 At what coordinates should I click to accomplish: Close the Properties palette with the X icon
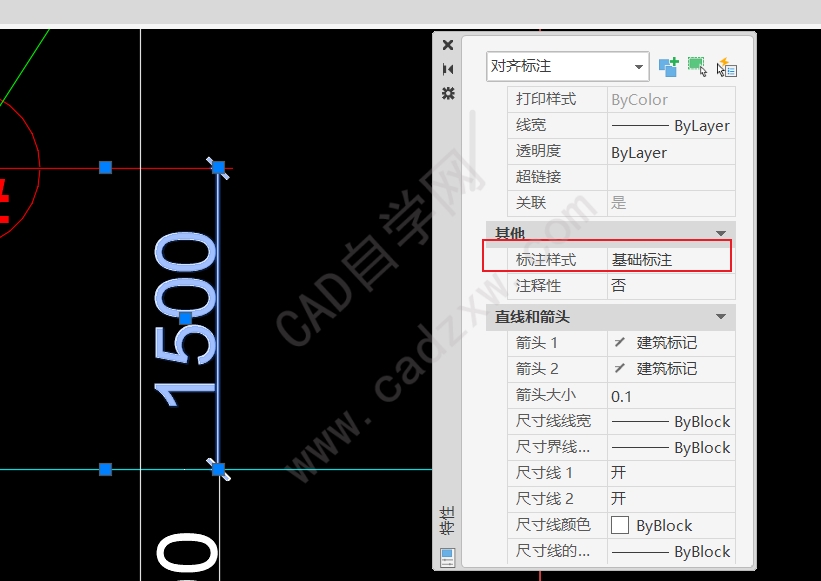[x=448, y=45]
